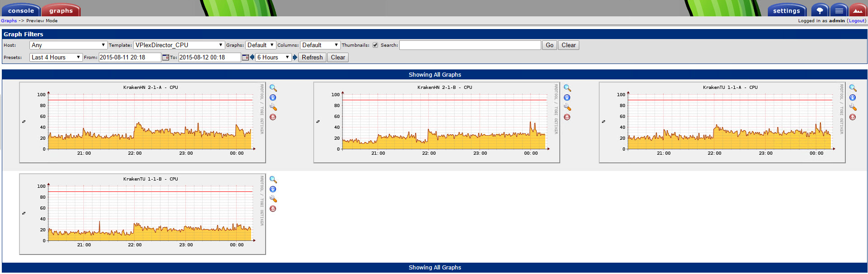This screenshot has height=274, width=868.
Task: Open Tree View mode icon
Action: [x=820, y=10]
